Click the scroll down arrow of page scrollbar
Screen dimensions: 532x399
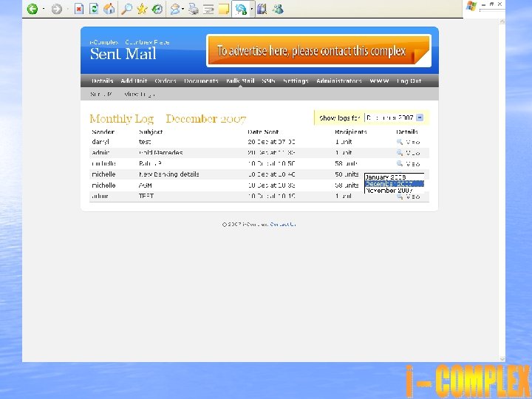(502, 359)
